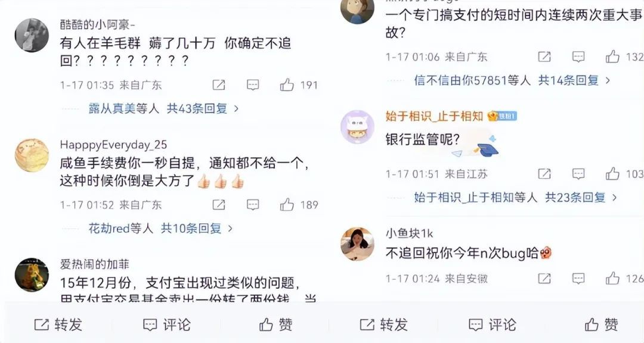Viewport: 644px width, 343px height.
Task: Like the 银行监管呢 comment with 103 likes
Action: (612, 173)
